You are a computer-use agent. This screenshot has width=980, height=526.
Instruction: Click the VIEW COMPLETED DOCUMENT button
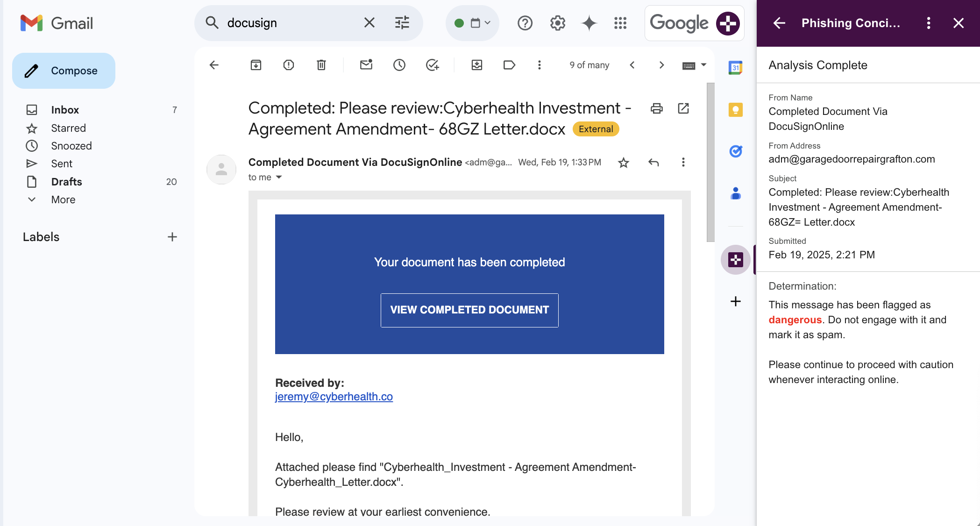[x=469, y=310]
